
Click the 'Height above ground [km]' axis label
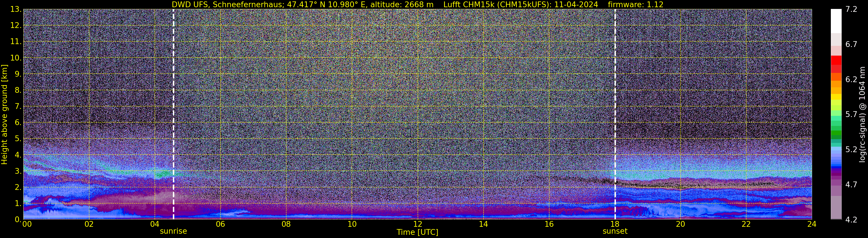click(x=4, y=114)
